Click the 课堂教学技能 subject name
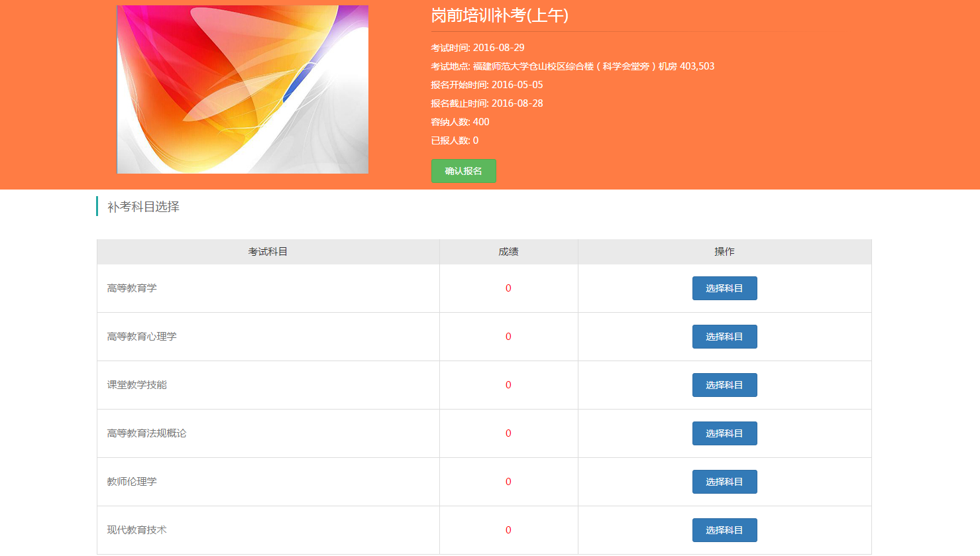Screen dimensions: 980x556 tap(136, 385)
